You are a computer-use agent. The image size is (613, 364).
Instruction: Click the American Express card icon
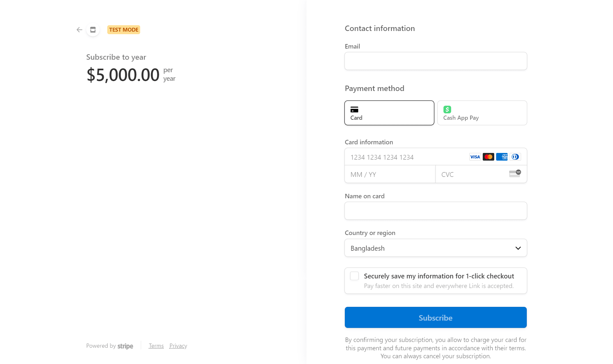[502, 156]
